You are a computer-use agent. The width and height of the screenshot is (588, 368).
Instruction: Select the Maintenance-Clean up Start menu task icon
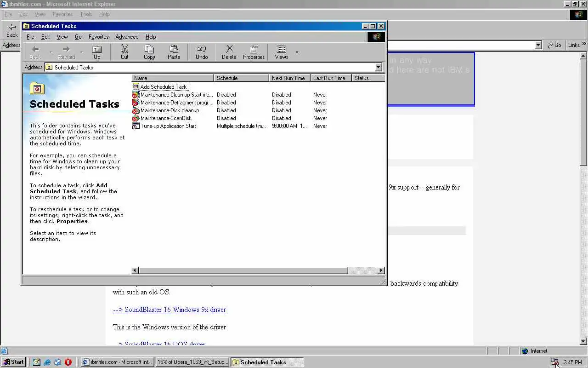click(136, 95)
